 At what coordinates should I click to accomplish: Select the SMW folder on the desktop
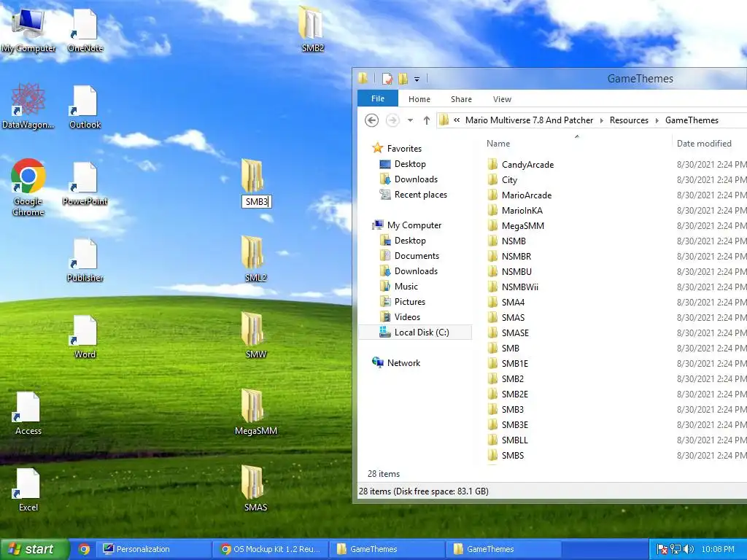click(255, 335)
